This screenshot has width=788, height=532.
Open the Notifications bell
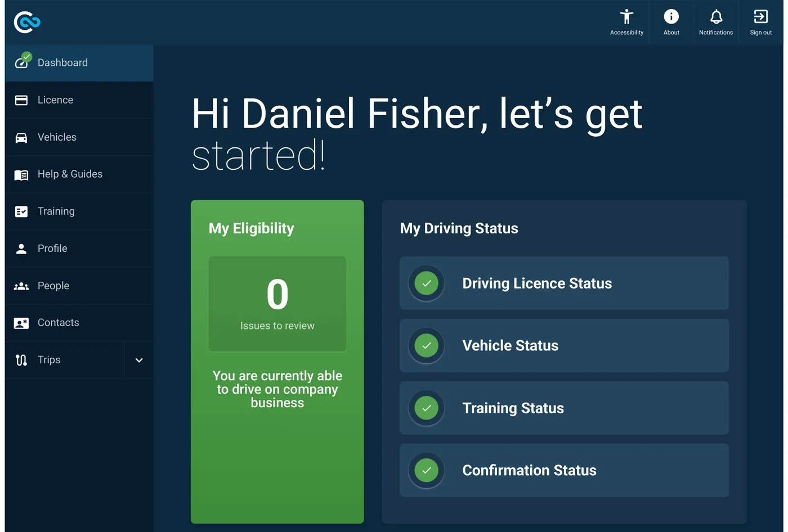716,17
